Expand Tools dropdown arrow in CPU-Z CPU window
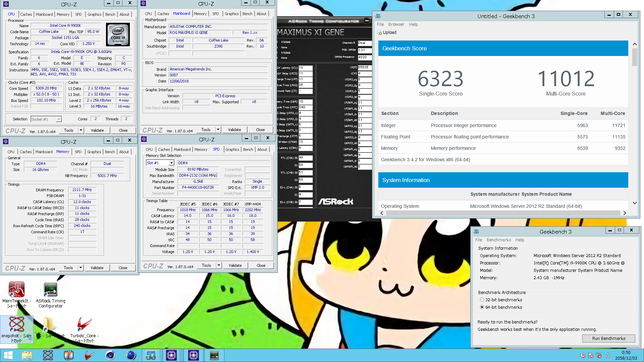Viewport: 644px width, 362px height. pyautogui.click(x=81, y=130)
